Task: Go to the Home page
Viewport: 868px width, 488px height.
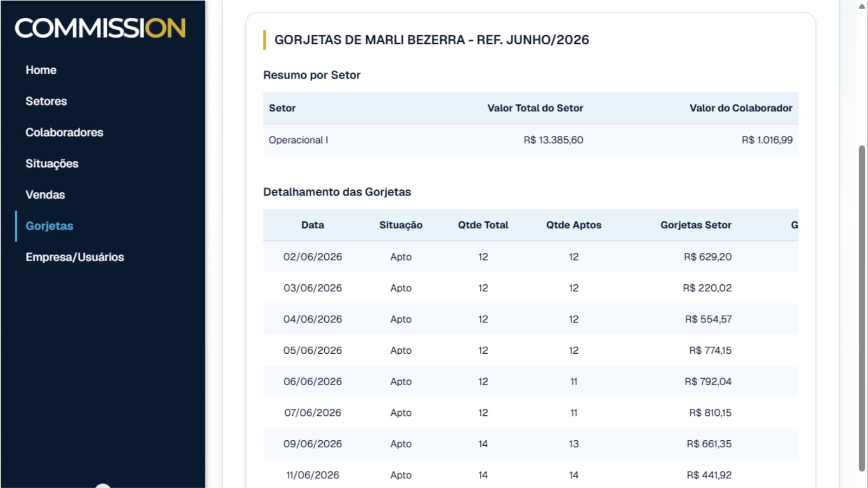Action: (x=41, y=70)
